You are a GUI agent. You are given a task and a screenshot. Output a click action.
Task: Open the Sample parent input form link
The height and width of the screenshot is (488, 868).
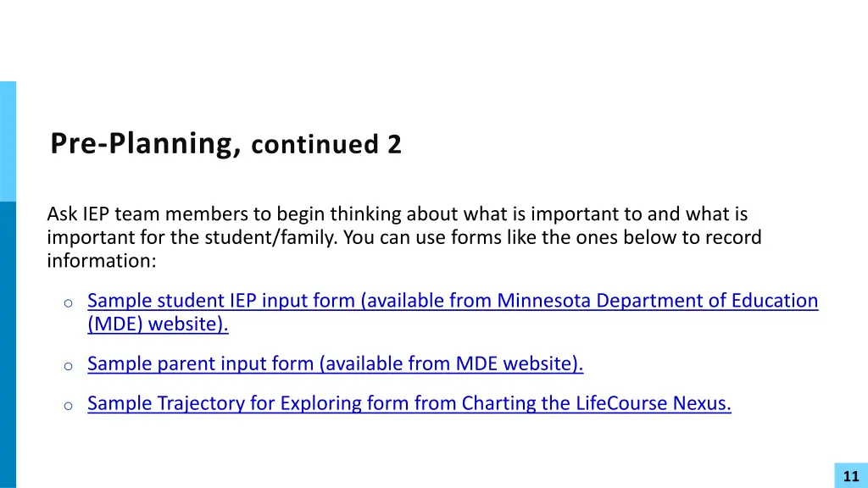335,363
